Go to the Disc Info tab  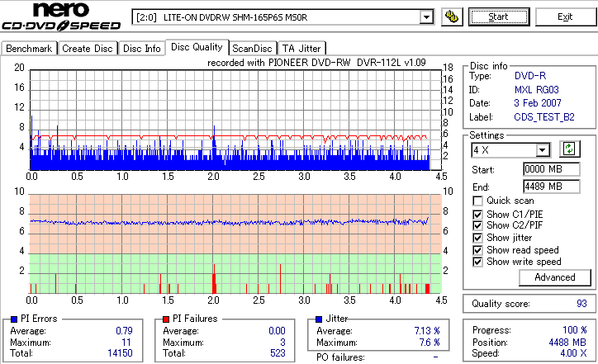[141, 49]
